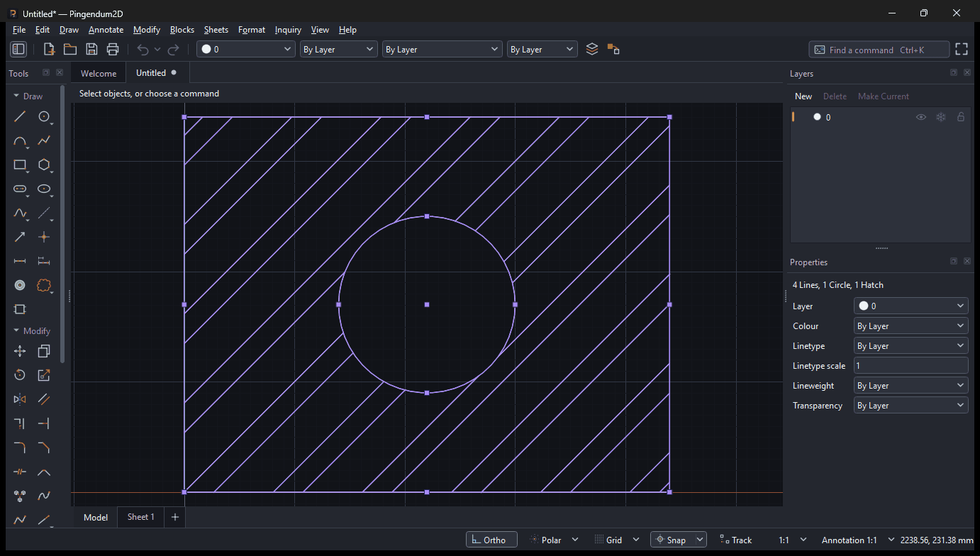Add a new sheet with plus button

175,517
